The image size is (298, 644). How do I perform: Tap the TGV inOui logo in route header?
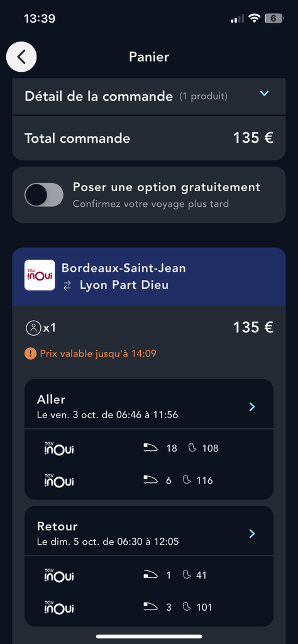(x=40, y=275)
